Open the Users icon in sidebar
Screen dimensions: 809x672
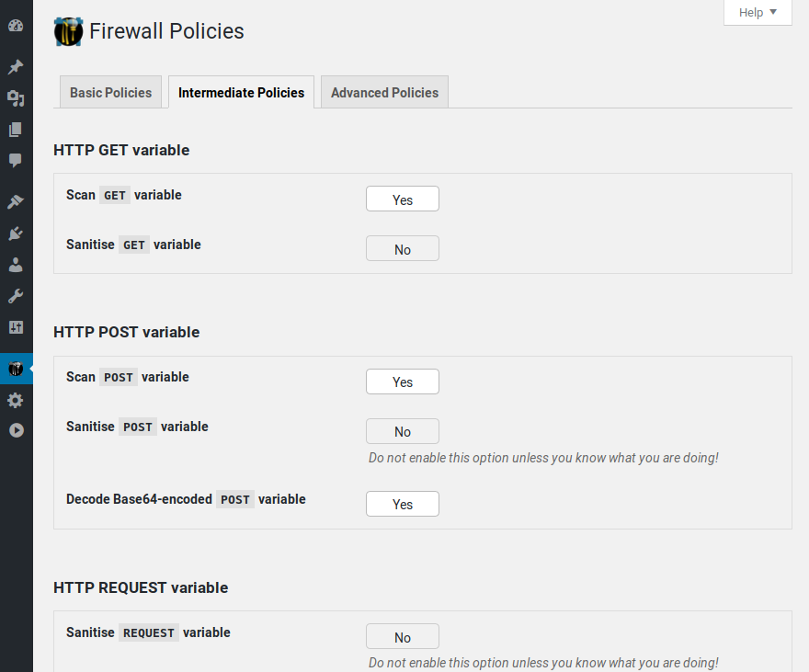16,265
